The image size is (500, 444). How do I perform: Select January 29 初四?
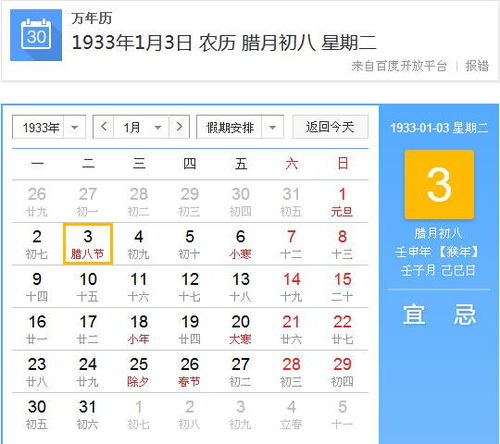tap(342, 372)
